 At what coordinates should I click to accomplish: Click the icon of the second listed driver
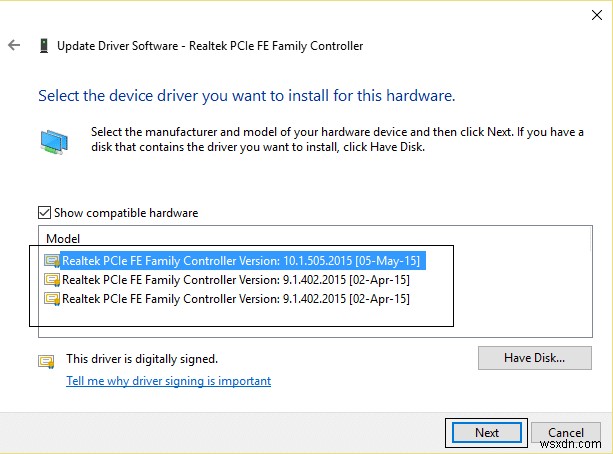tap(52, 280)
